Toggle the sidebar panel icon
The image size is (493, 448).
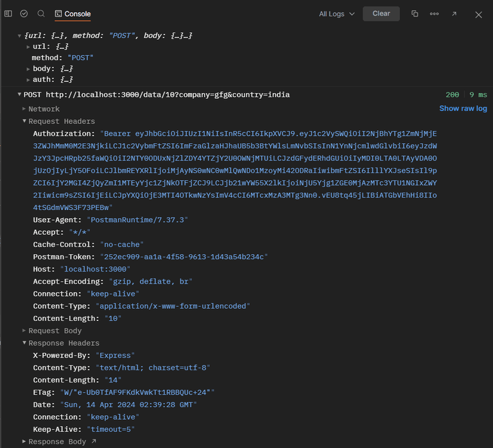[8, 13]
